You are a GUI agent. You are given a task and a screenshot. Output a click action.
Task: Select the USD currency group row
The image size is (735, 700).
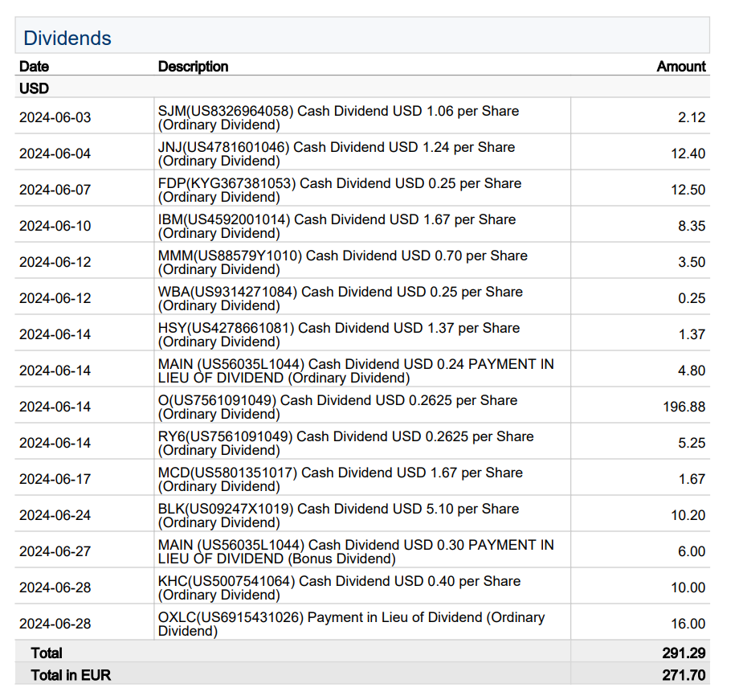click(x=34, y=88)
